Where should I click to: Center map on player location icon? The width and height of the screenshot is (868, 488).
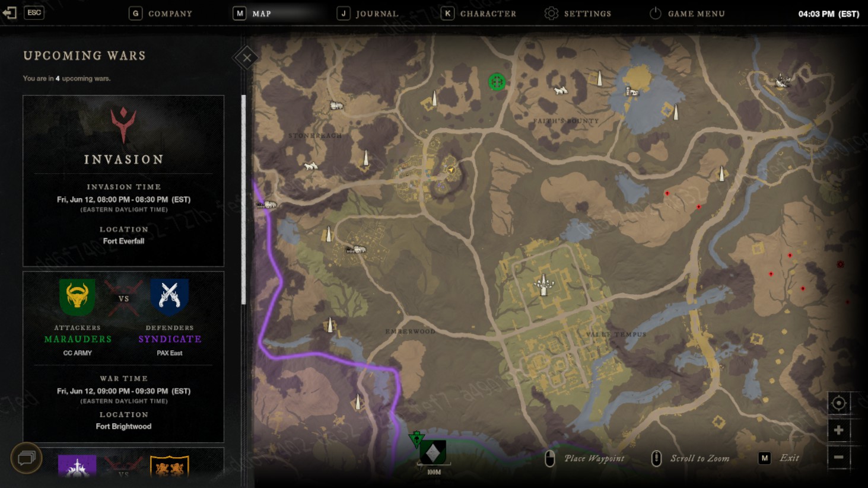tap(838, 403)
